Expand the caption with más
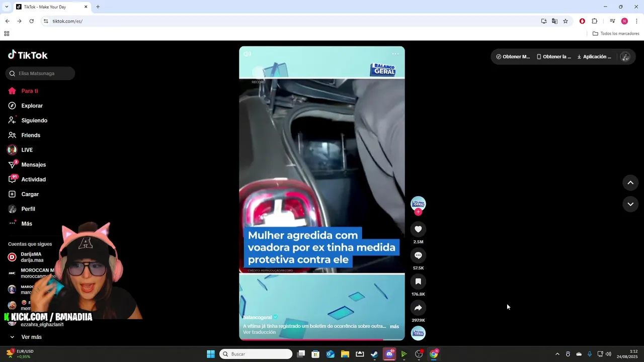Screen dimensions: 644x362 (x=394, y=326)
